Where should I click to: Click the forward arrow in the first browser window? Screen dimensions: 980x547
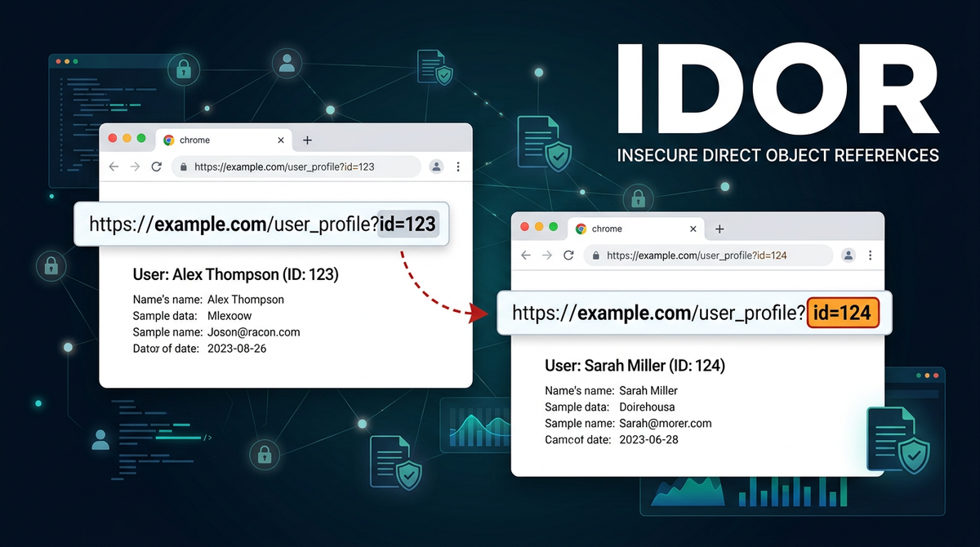[x=135, y=167]
